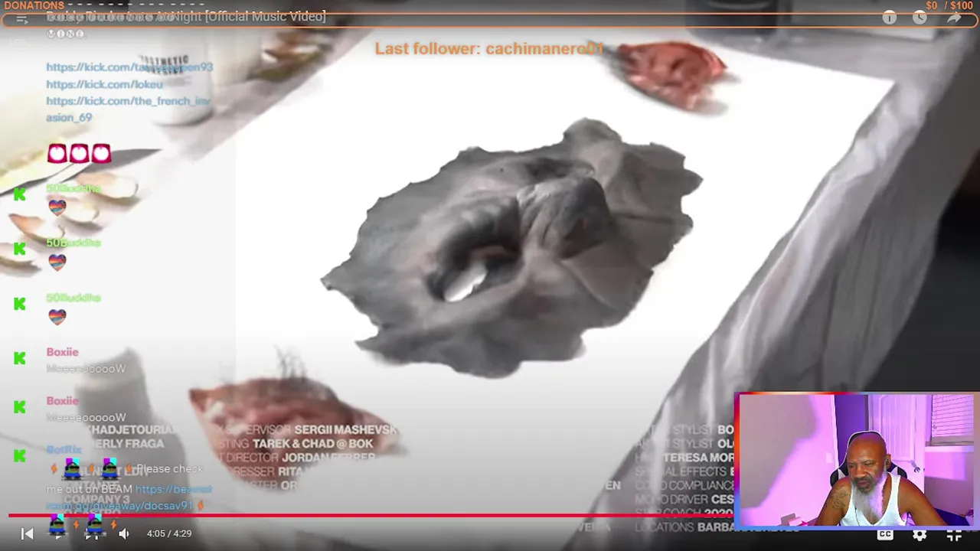Click the 'Last follower: cachimanero01' label
This screenshot has width=980, height=551.
[x=489, y=49]
